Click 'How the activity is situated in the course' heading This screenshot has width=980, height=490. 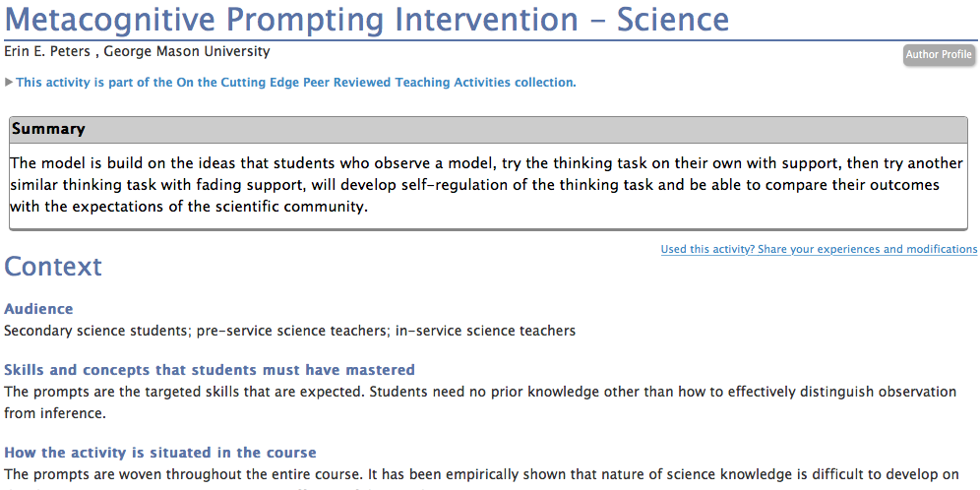160,452
